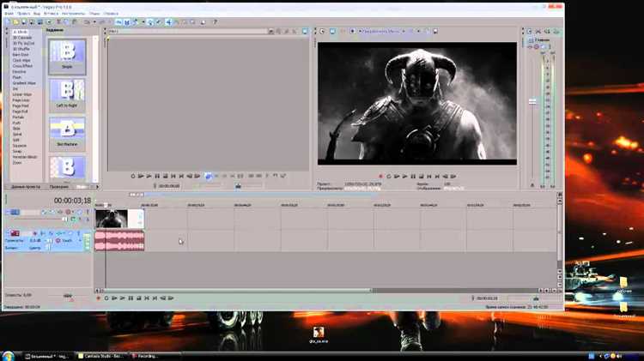Solo the audio track

[78, 233]
